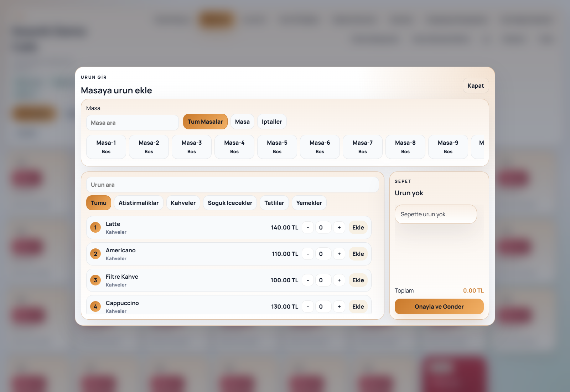Screen dimensions: 570x392
Task: Decrease Cappuccino quantity with minus button
Action: (308, 306)
